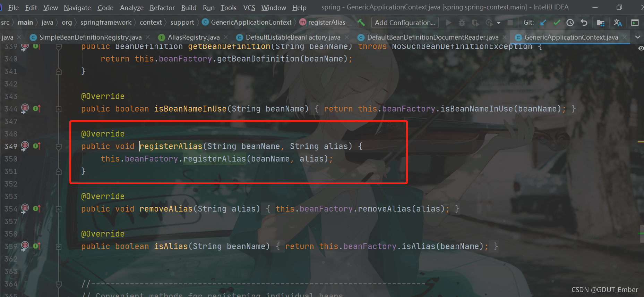
Task: Click the 'context' breadcrumb
Action: (151, 23)
